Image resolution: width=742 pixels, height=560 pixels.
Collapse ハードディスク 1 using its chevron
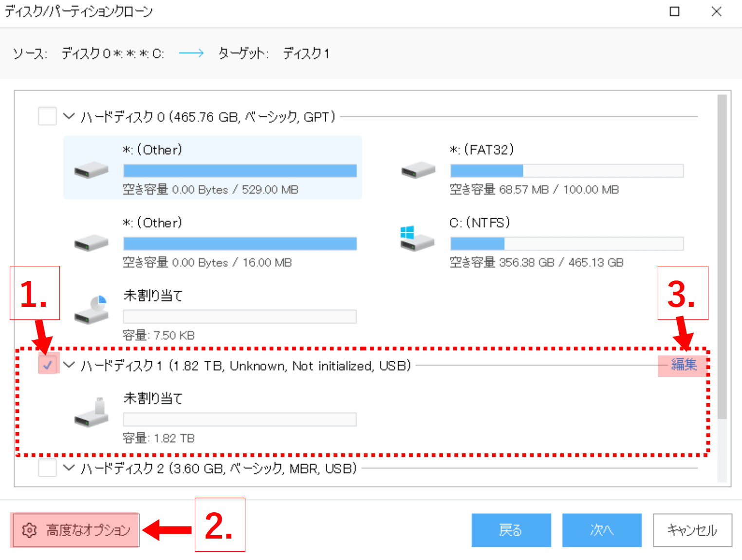[x=69, y=365]
